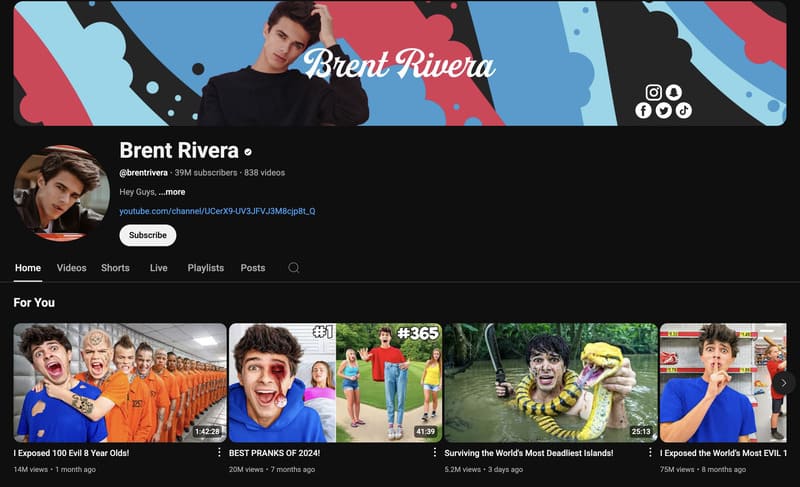Open the youtube.com/channel link
Screen dimensions: 800x487
217,211
